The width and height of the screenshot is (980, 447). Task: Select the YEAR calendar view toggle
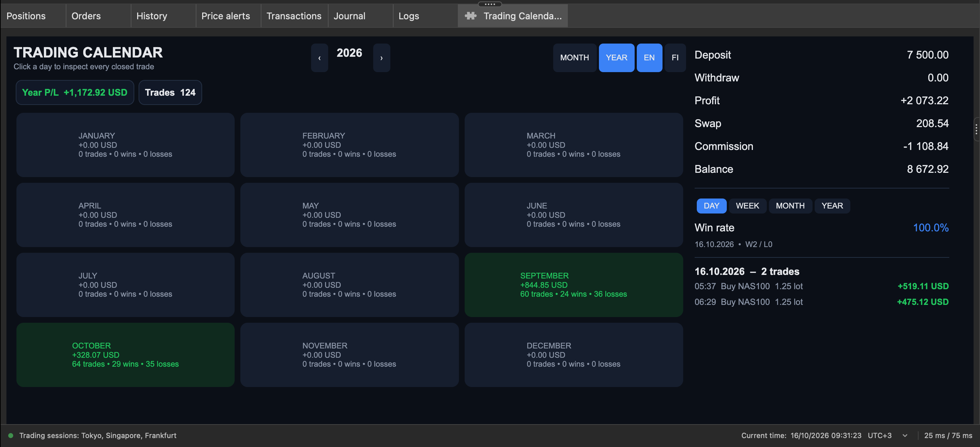(x=616, y=58)
